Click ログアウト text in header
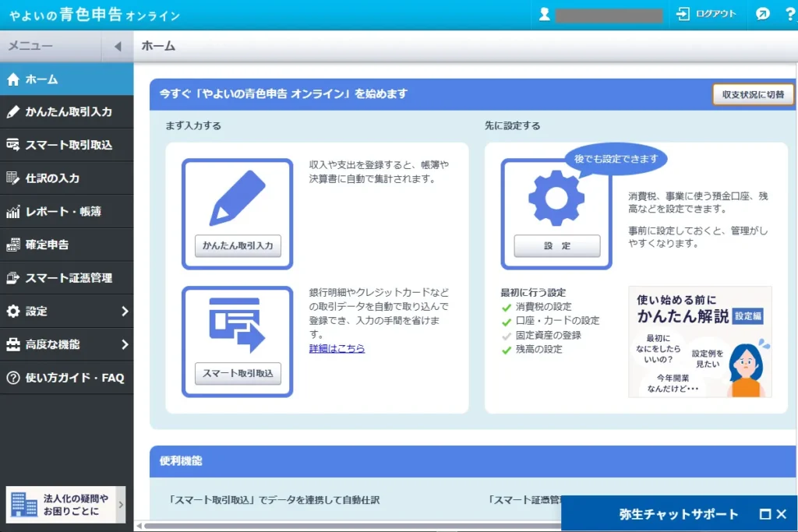Screen dimensions: 798x532 pos(715,14)
